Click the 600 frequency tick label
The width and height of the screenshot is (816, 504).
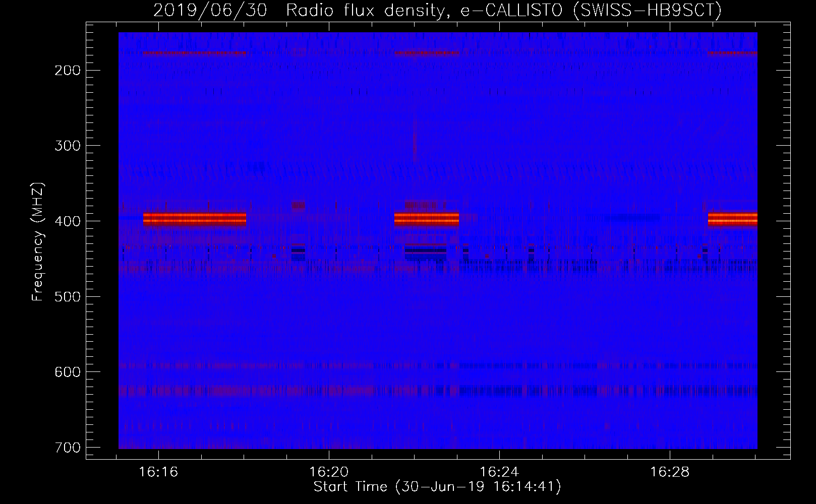(x=67, y=372)
